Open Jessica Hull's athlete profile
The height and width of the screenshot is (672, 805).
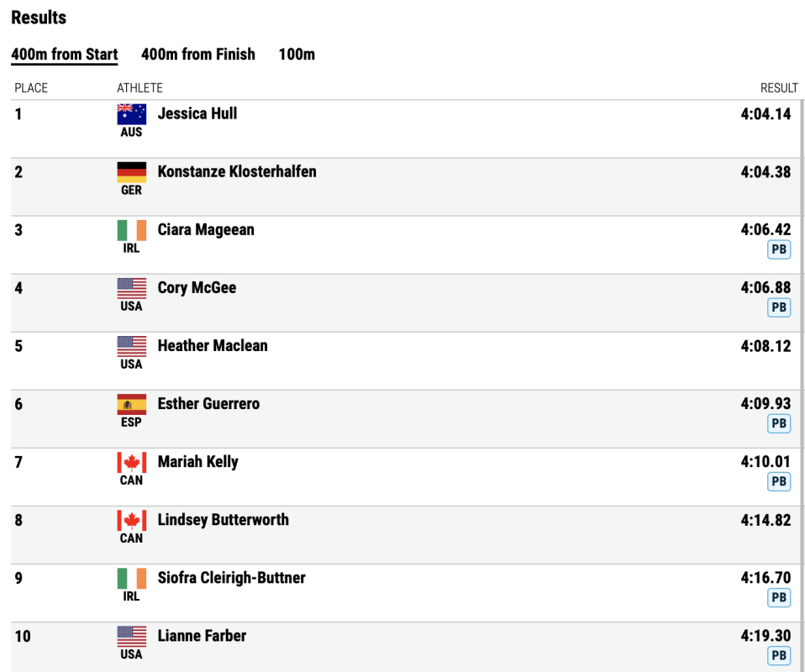click(x=197, y=113)
